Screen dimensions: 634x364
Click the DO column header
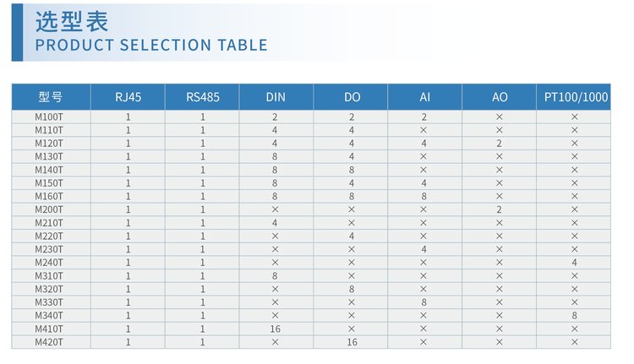tap(352, 97)
